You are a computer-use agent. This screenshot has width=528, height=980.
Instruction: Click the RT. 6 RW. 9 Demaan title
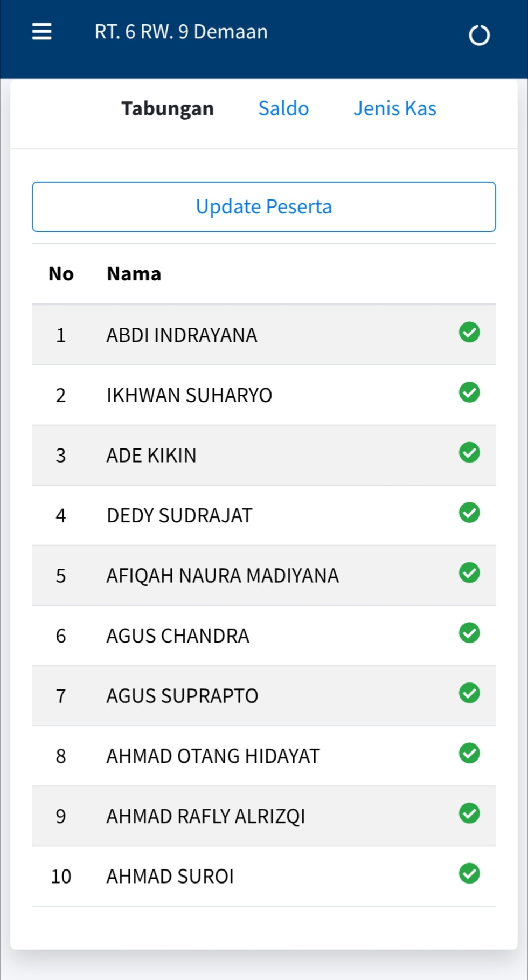pos(181,32)
